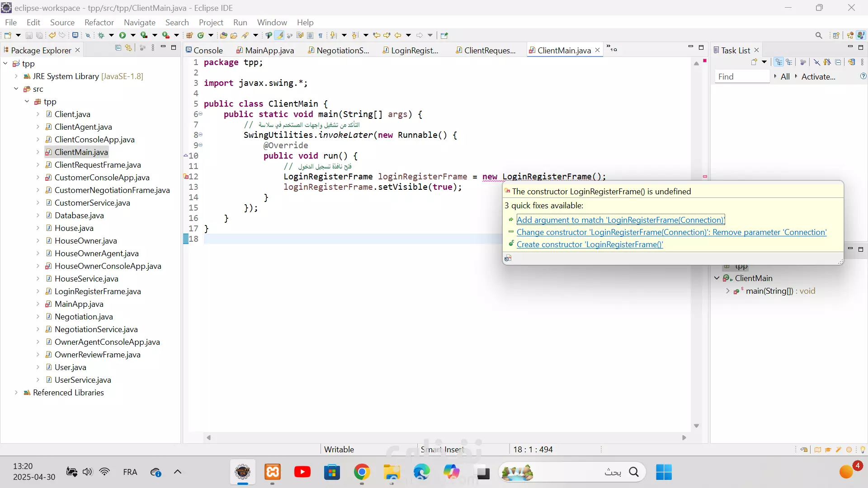Launch Coverage with its toolbar icon
The width and height of the screenshot is (868, 488).
[x=144, y=35]
